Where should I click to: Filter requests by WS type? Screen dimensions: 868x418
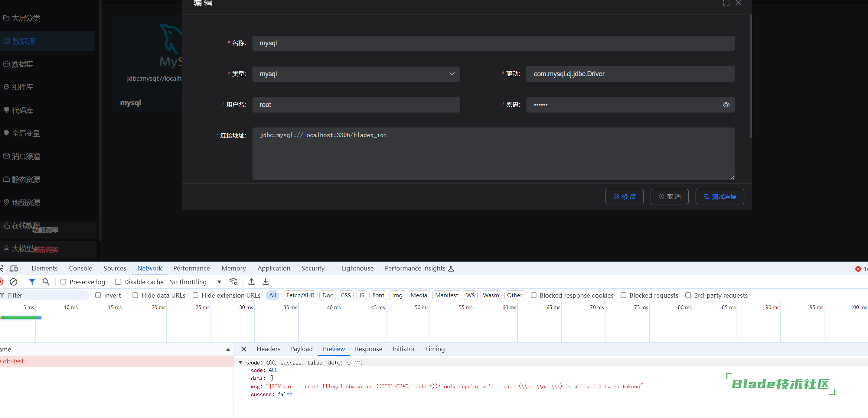coord(470,295)
